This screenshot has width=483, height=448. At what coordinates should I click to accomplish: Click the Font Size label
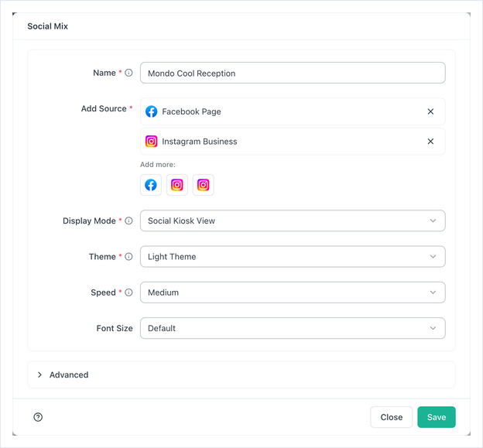tap(115, 328)
